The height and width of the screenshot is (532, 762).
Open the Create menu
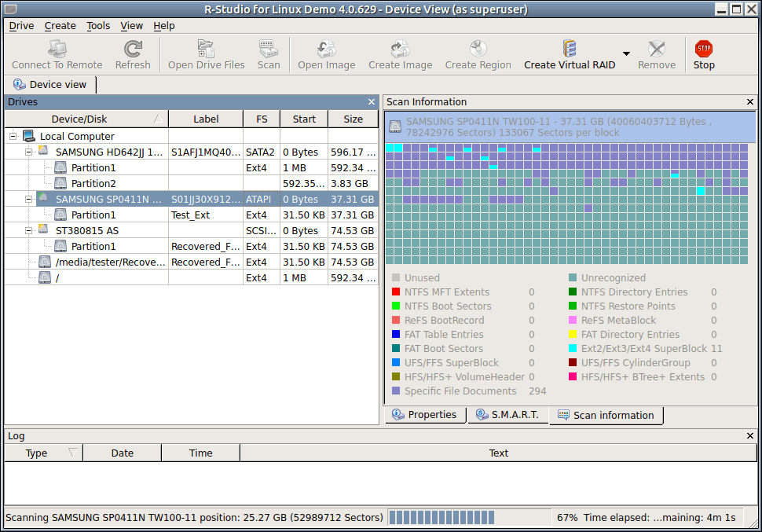(x=60, y=26)
